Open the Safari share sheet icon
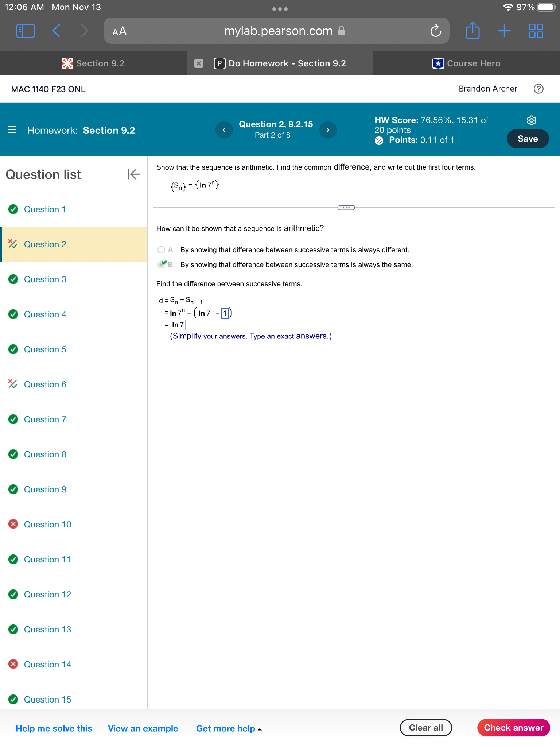The width and height of the screenshot is (560, 747). coord(472,30)
